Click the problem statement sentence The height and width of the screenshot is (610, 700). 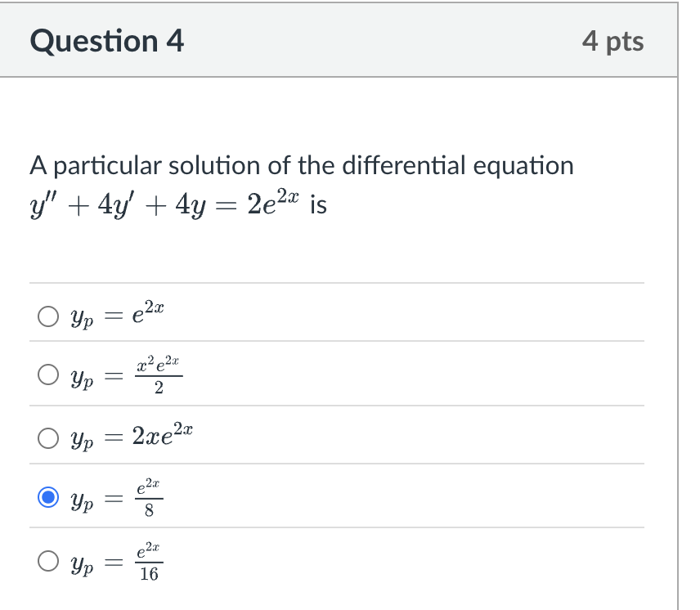tap(301, 165)
